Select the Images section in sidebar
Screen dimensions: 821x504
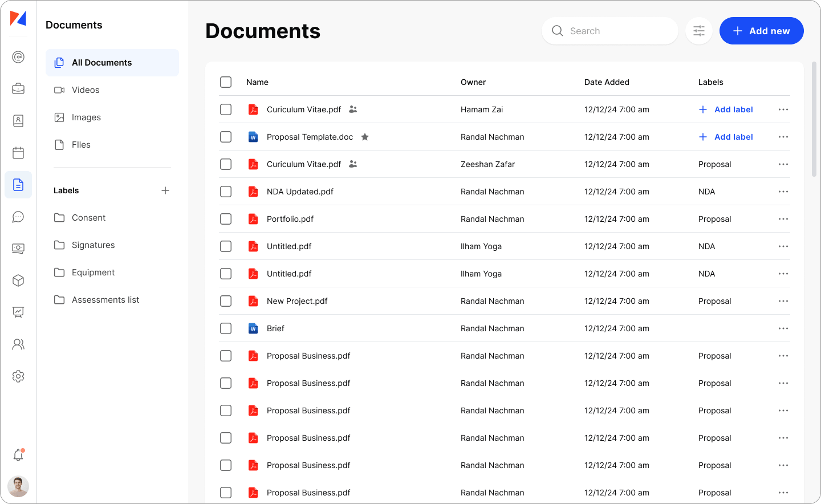tap(86, 117)
